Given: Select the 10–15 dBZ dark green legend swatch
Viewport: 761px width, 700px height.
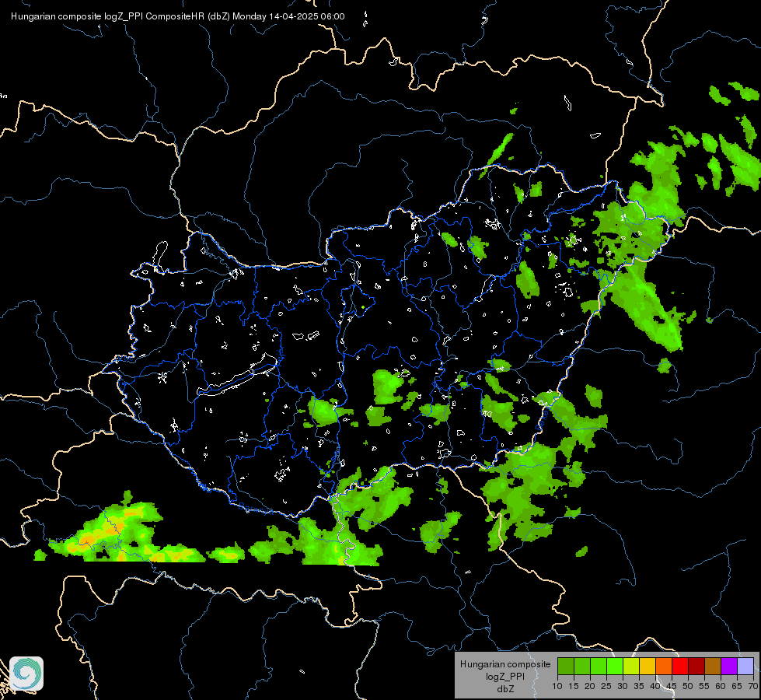Looking at the screenshot, I should (565, 666).
